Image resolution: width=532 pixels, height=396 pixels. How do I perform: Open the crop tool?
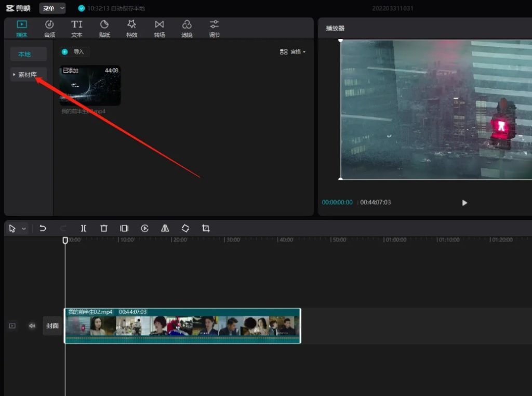206,228
